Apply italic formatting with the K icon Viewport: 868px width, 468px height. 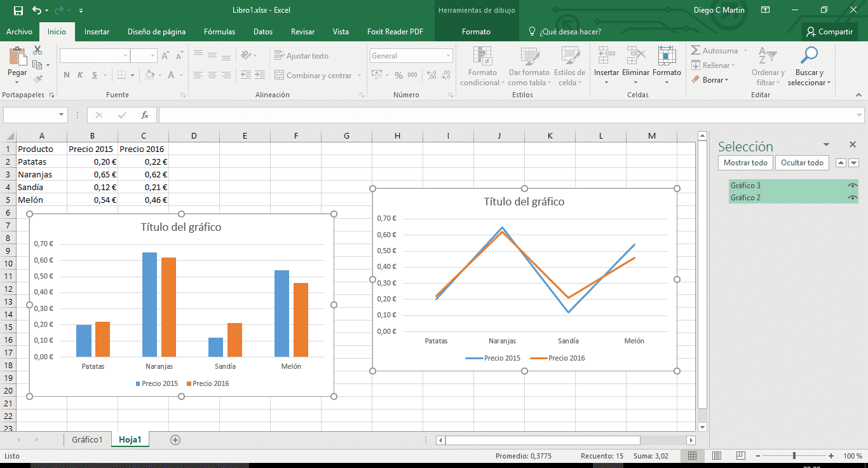(x=79, y=75)
